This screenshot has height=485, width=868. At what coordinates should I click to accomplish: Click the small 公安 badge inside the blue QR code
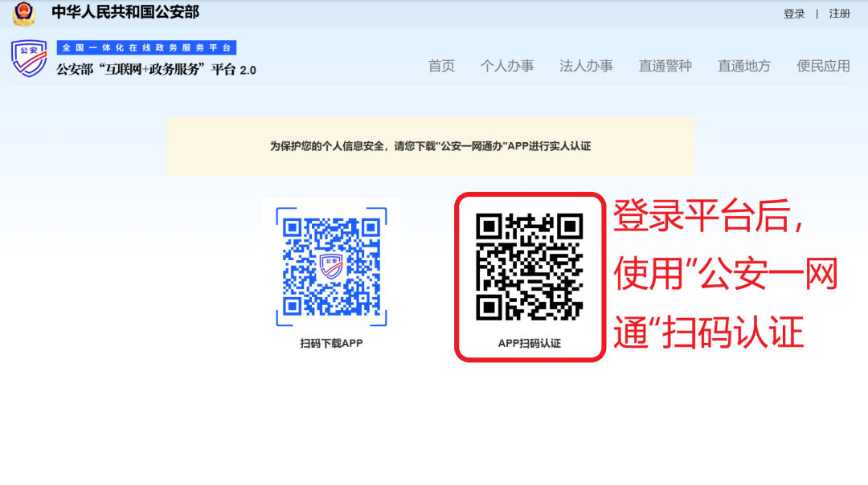[331, 265]
